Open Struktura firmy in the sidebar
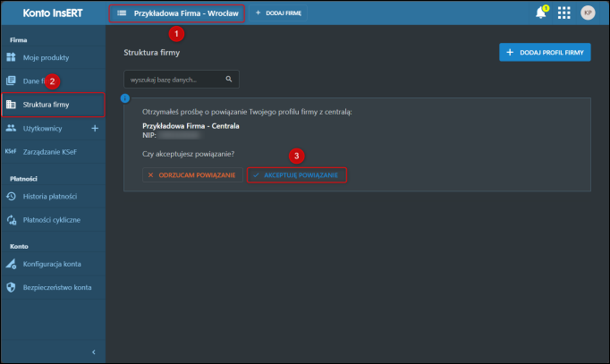This screenshot has height=364, width=610. click(x=47, y=105)
